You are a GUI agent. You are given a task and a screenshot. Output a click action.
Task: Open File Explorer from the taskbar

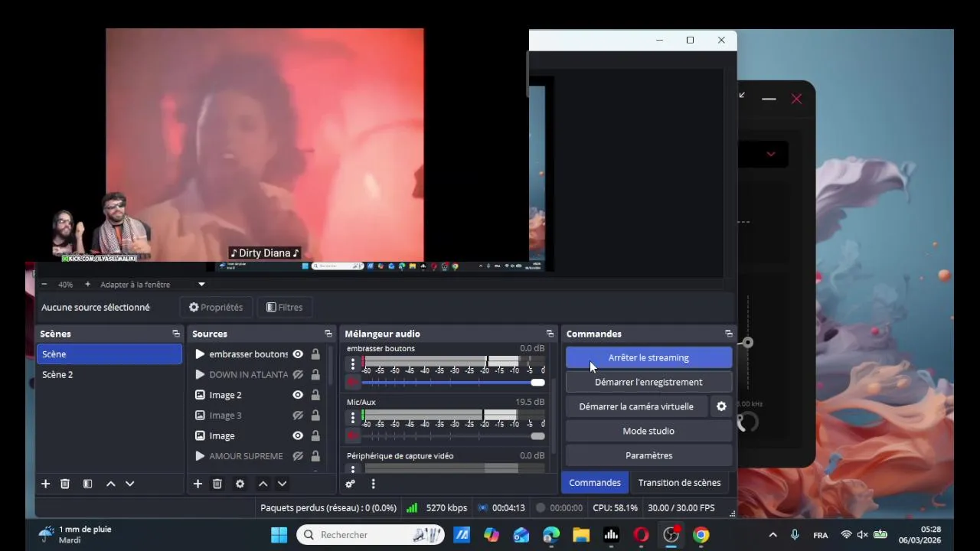581,535
